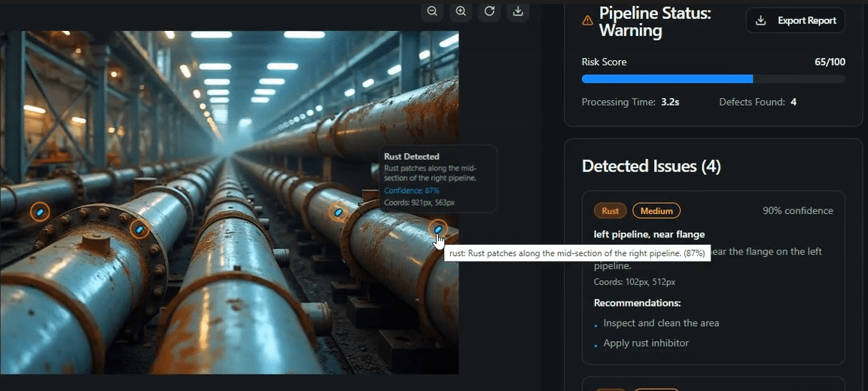Viewport: 868px width, 391px height.
Task: Click the Inspect and clean the area recommendation
Action: click(661, 323)
